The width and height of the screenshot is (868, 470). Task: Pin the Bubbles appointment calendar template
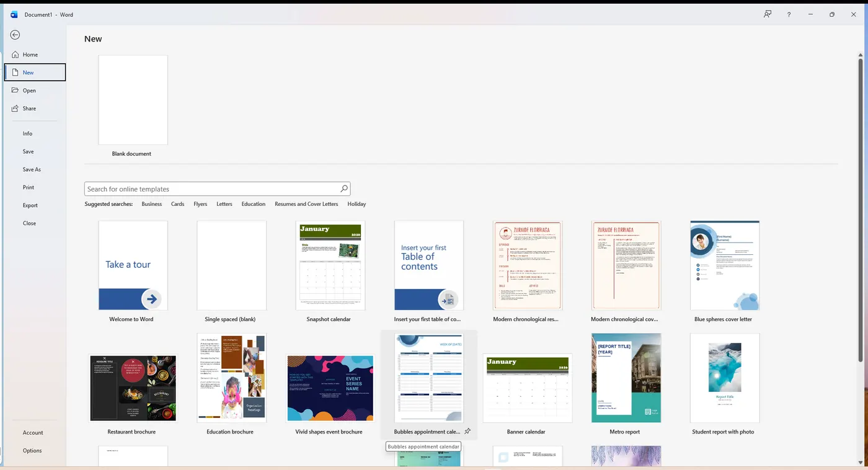tap(468, 431)
